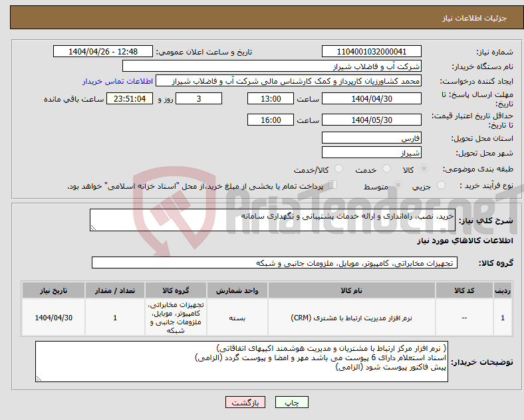Click the بسته unit cell

[x=237, y=318]
